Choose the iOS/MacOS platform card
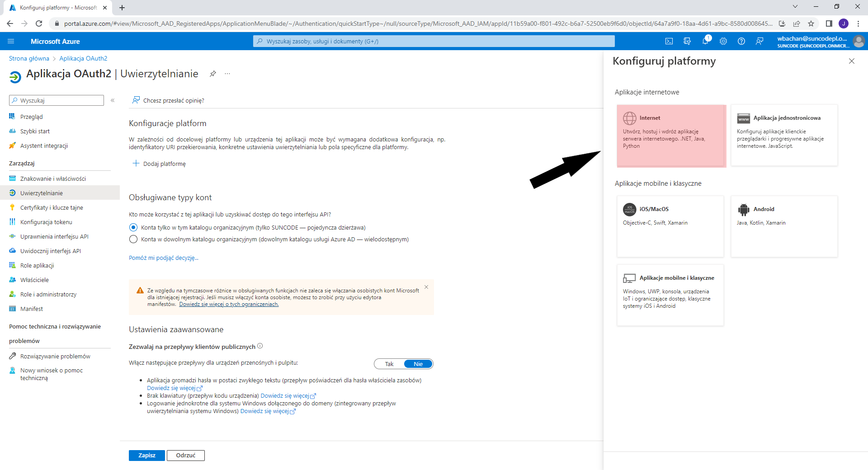Image resolution: width=868 pixels, height=470 pixels. pos(670,226)
